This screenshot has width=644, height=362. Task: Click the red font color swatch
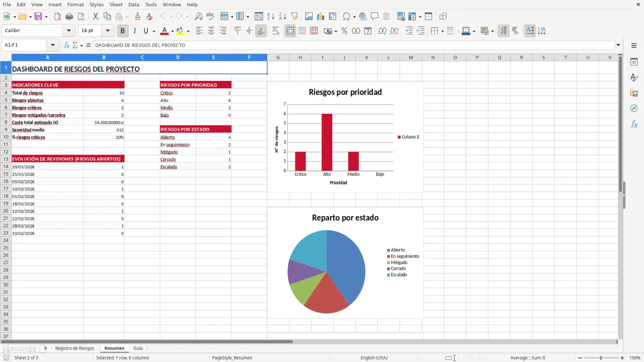click(x=164, y=31)
